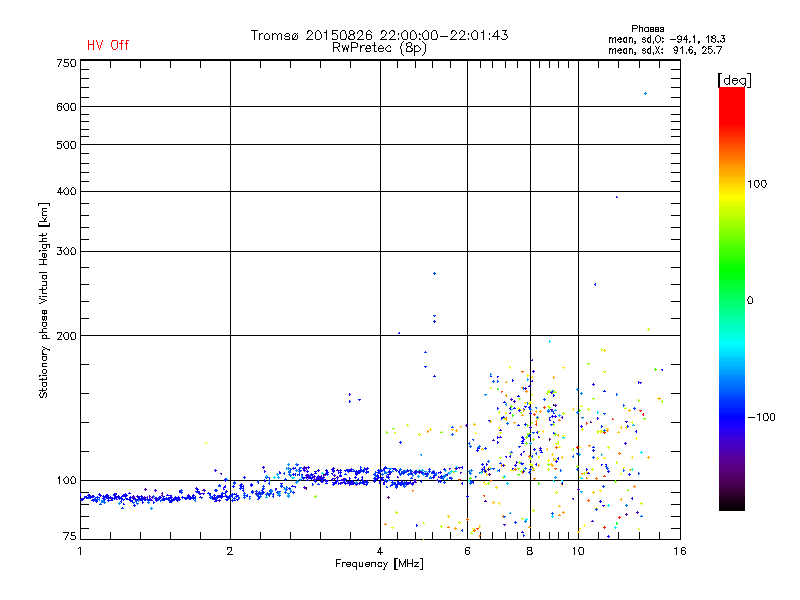Click the x-axis tick label '6'
The width and height of the screenshot is (800, 600).
pyautogui.click(x=467, y=551)
